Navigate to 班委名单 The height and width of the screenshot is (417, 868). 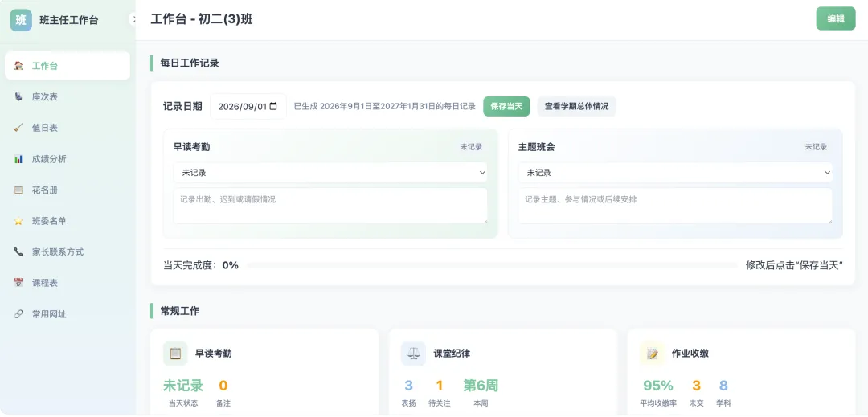68,221
